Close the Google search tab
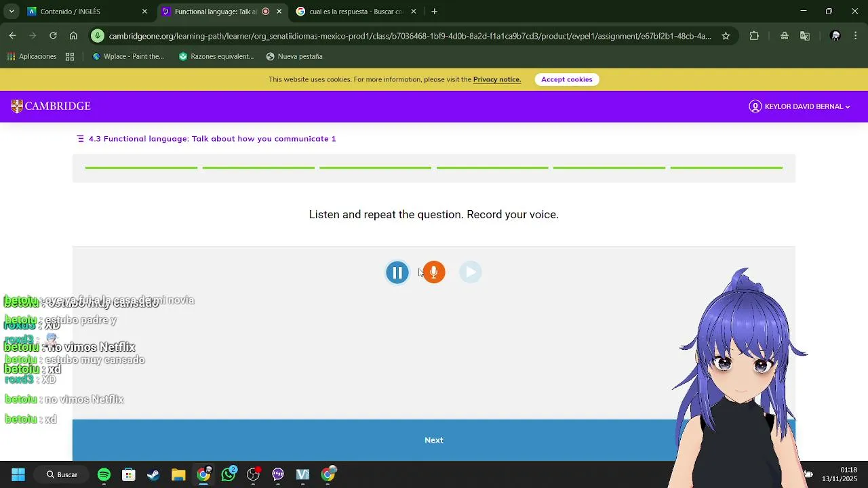 pyautogui.click(x=414, y=12)
